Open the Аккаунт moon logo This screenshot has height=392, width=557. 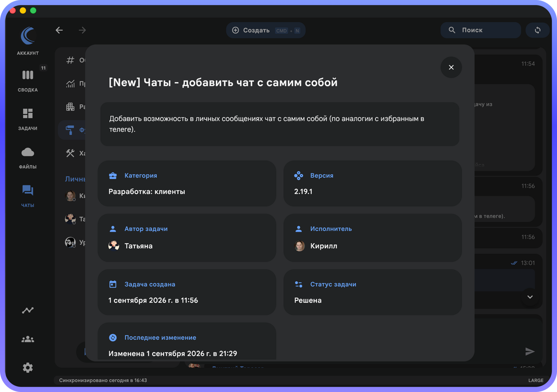(x=28, y=36)
